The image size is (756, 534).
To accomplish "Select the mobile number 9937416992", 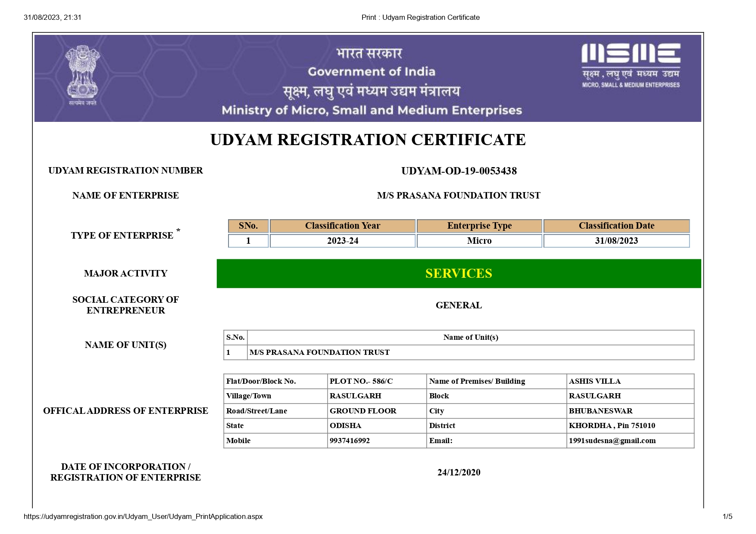I will coord(350,441).
